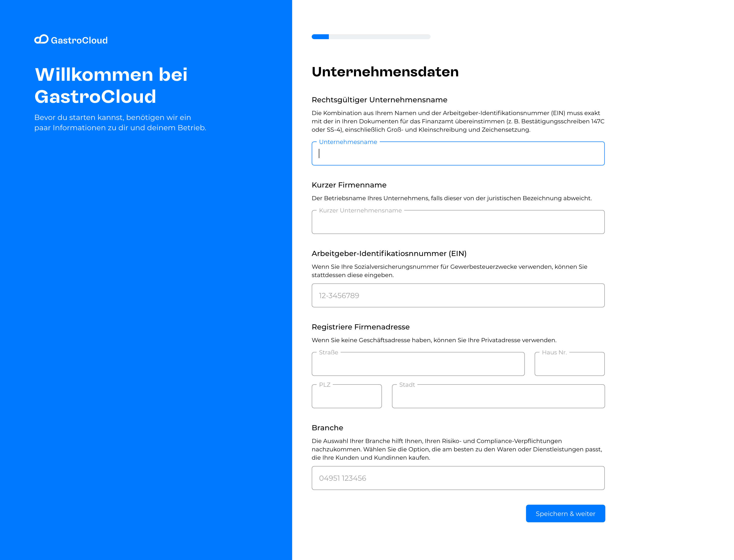Image resolution: width=734 pixels, height=560 pixels.
Task: Click the Kurzer Unternehmensname input field
Action: 458,222
